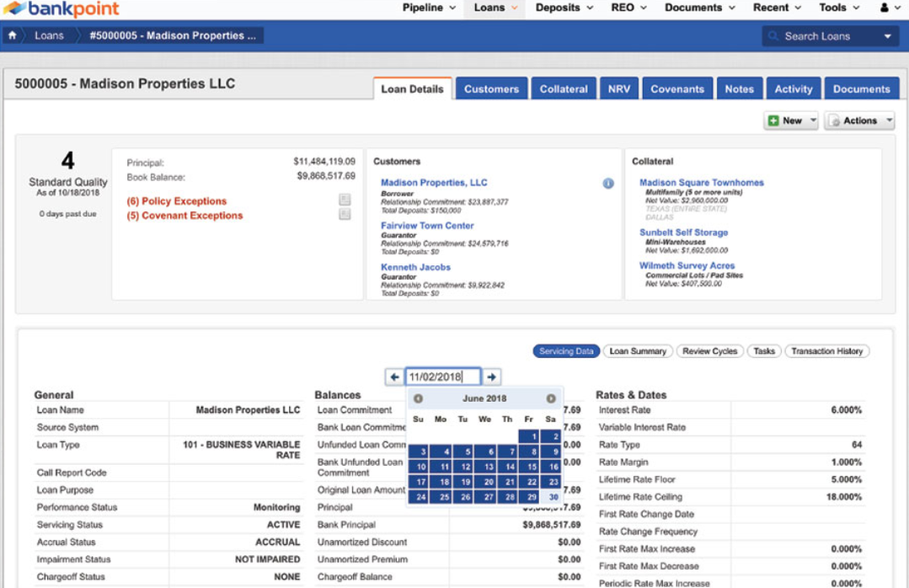The image size is (909, 588).
Task: Show next month in calendar popup
Action: click(551, 398)
